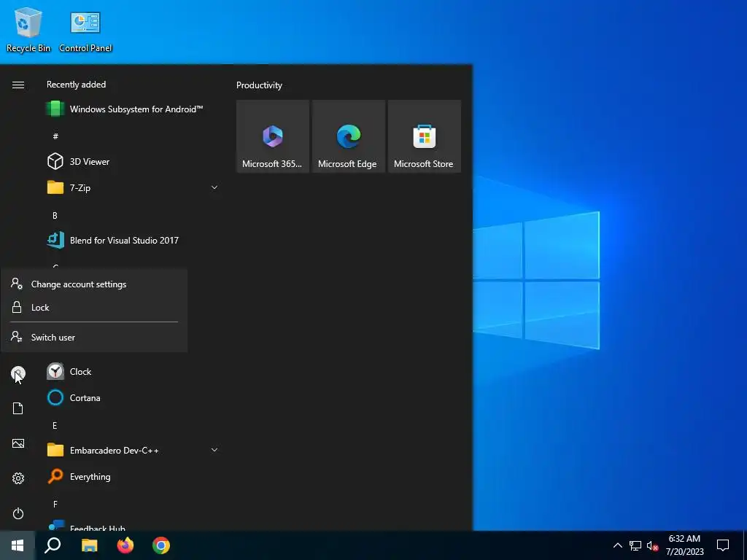Launch Blend for Visual Studio 2017
Image resolution: width=747 pixels, height=560 pixels.
point(132,241)
